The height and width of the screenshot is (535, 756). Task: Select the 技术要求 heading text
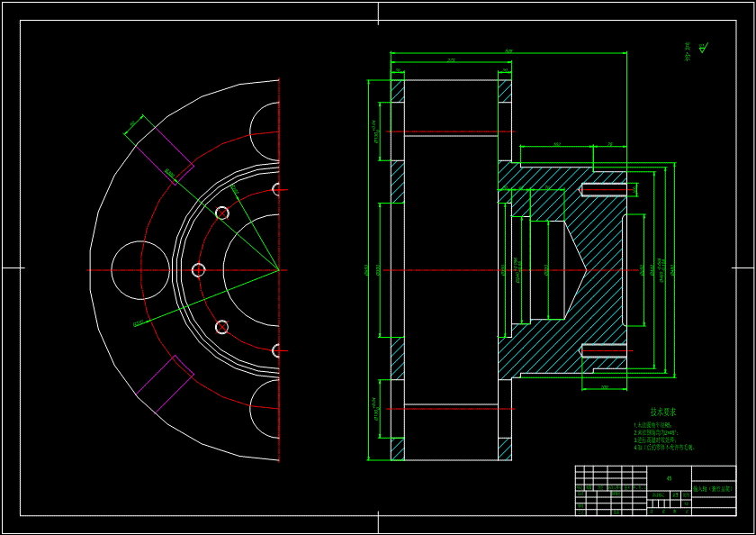coord(663,412)
